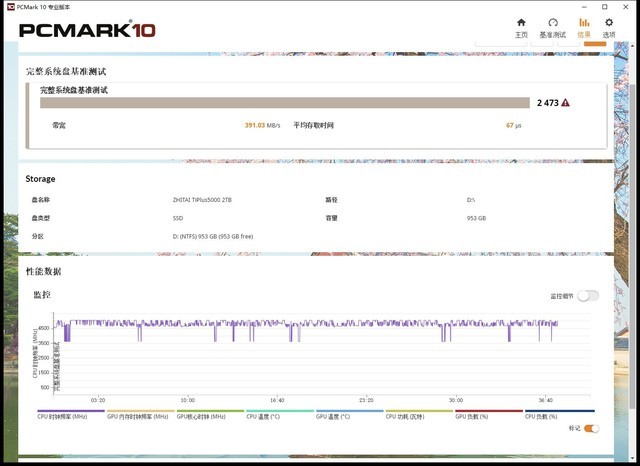Click the PCMark 10 title bar app icon
Screen dimensions: 640x466
pos(11,7)
